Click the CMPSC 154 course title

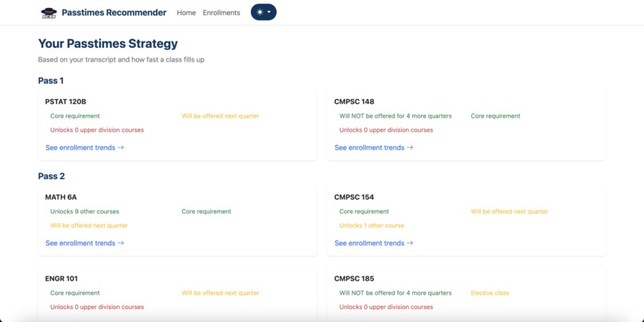(355, 197)
